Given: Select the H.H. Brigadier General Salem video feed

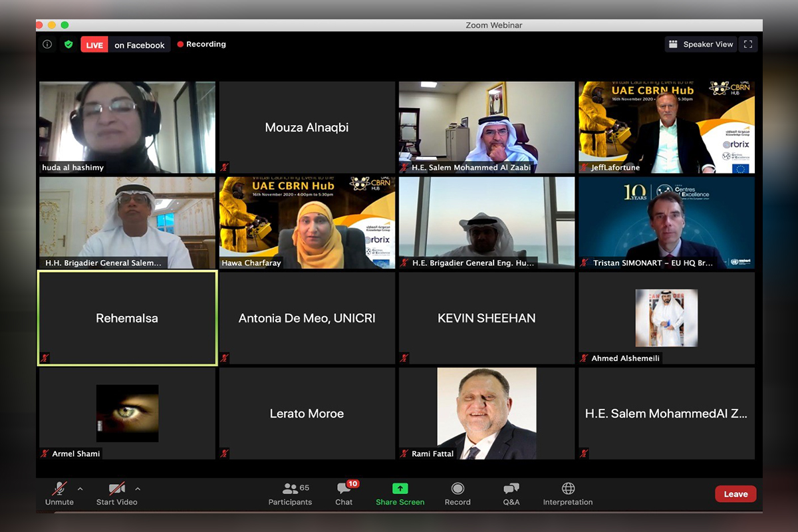Looking at the screenshot, I should point(127,223).
